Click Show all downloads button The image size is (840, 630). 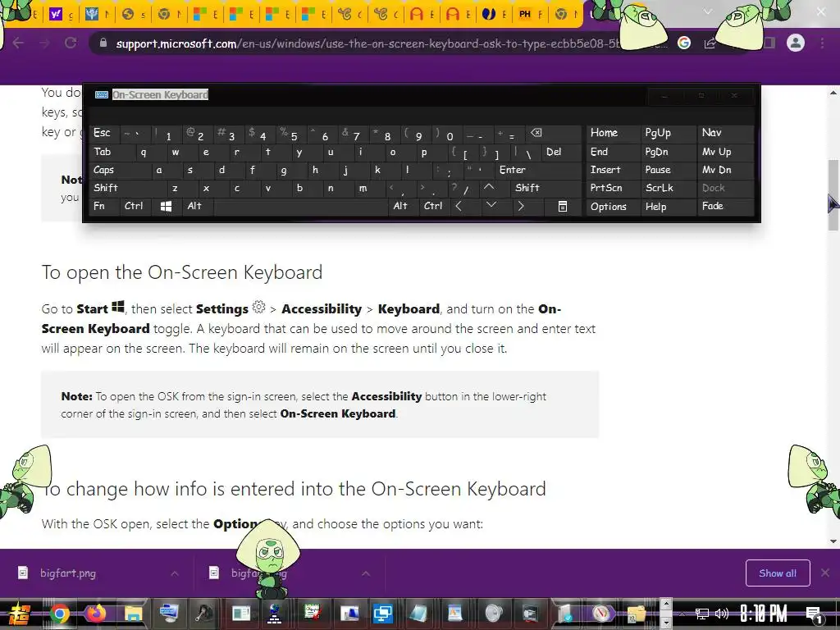click(x=778, y=573)
